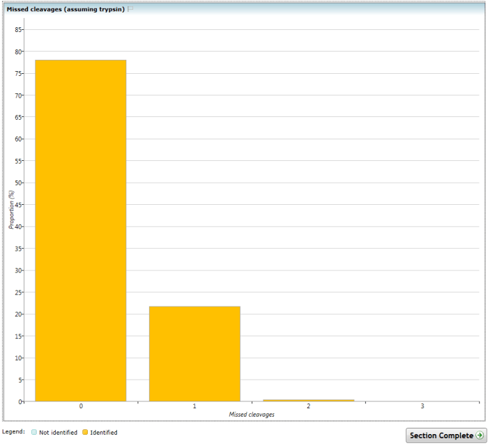Click the y-axis tick label 50
Image resolution: width=488 pixels, height=448 pixels.
click(x=18, y=183)
